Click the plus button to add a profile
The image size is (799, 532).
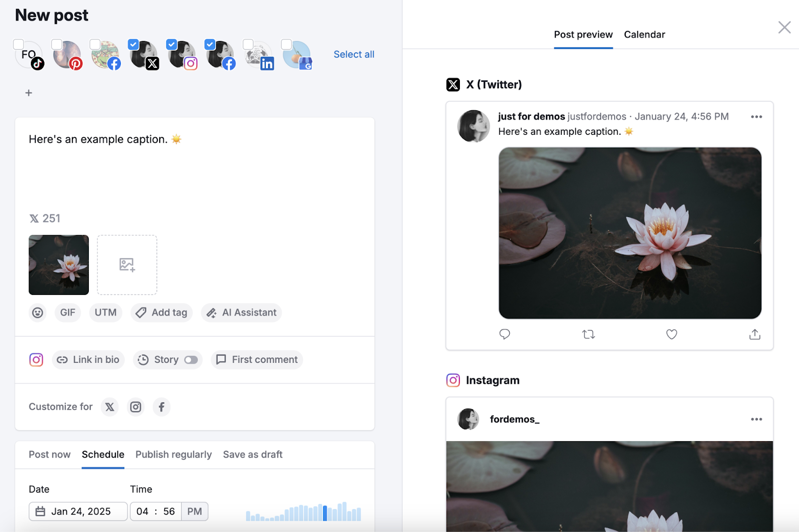coord(28,92)
